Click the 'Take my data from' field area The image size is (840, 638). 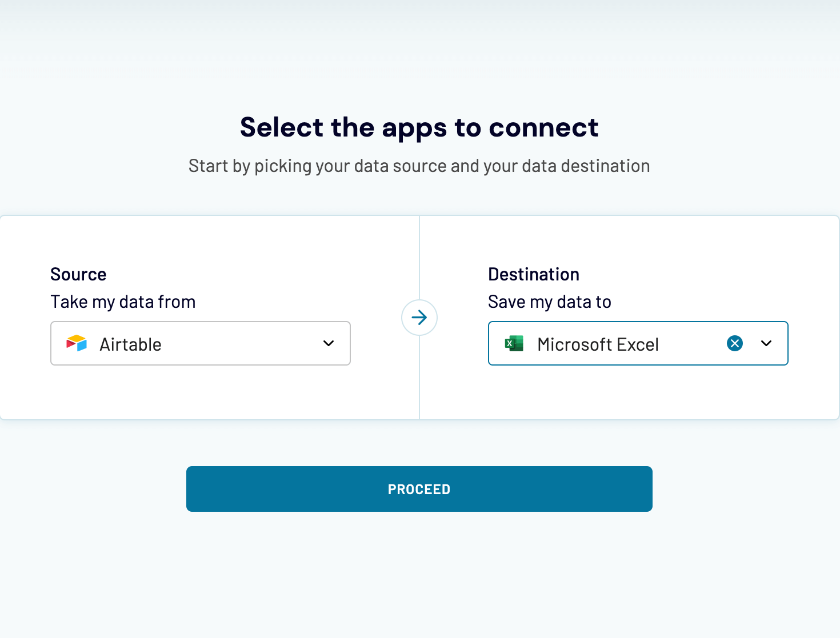(x=123, y=302)
